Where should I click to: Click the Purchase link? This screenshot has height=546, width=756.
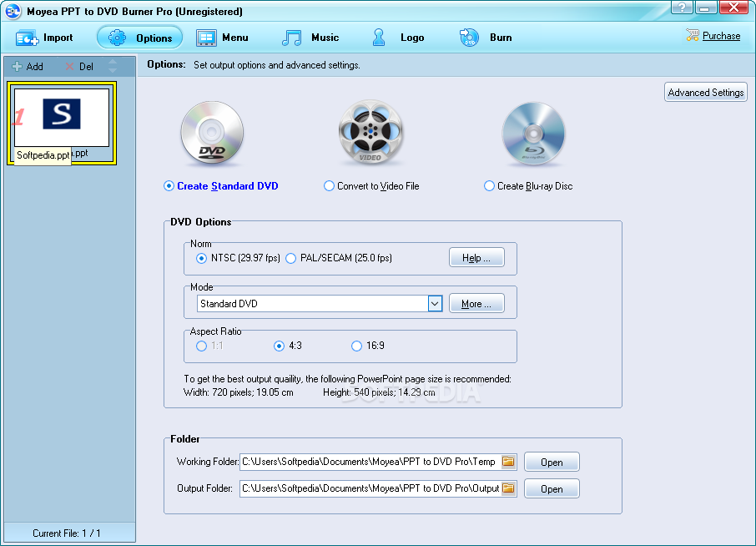pyautogui.click(x=721, y=36)
